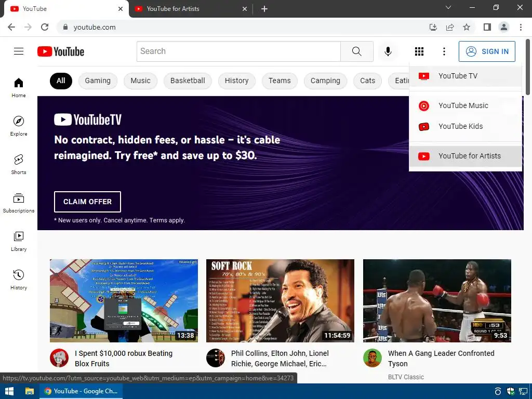This screenshot has height=399, width=532.
Task: Select the Camping filter chip
Action: click(325, 81)
